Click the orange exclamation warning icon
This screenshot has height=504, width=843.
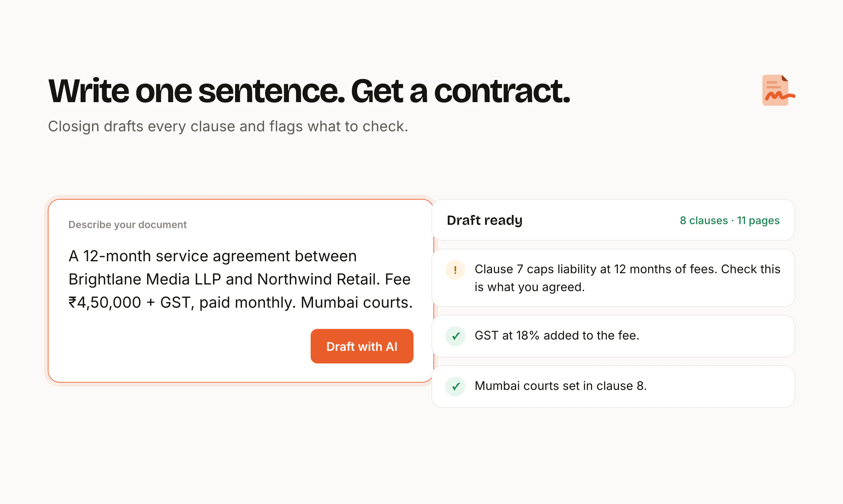click(455, 270)
